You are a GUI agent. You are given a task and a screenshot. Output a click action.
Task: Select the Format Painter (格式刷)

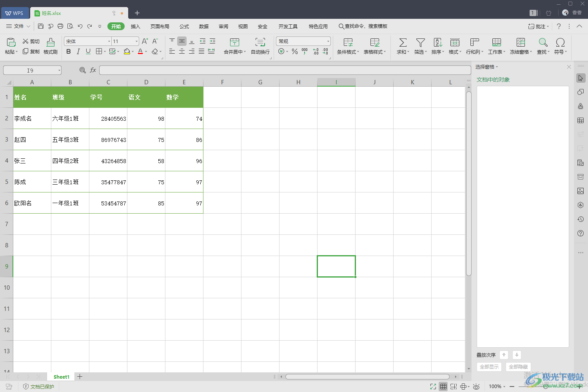click(x=51, y=46)
